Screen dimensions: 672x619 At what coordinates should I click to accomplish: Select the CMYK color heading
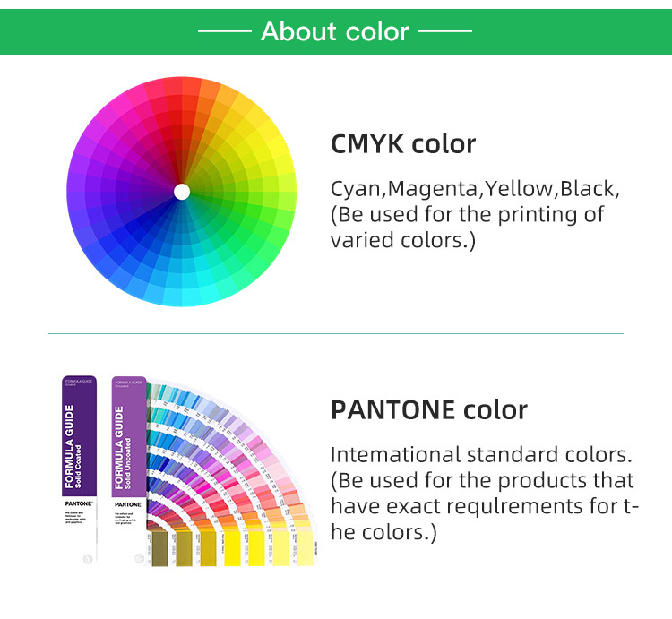pos(403,144)
